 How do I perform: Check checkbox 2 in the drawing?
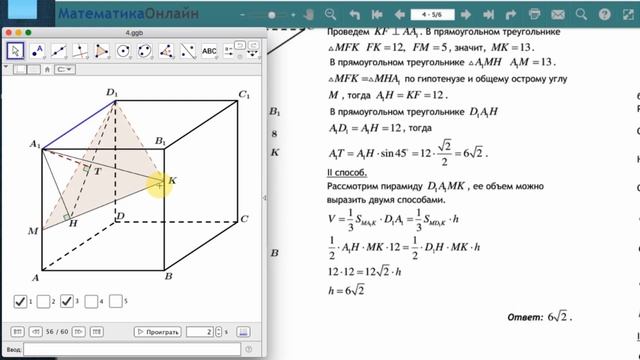coord(43,301)
